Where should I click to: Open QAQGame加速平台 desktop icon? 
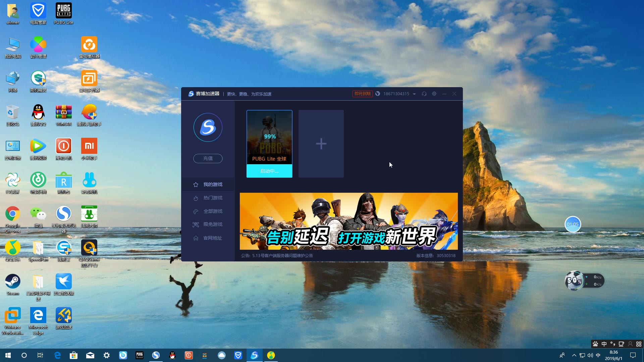tap(89, 253)
